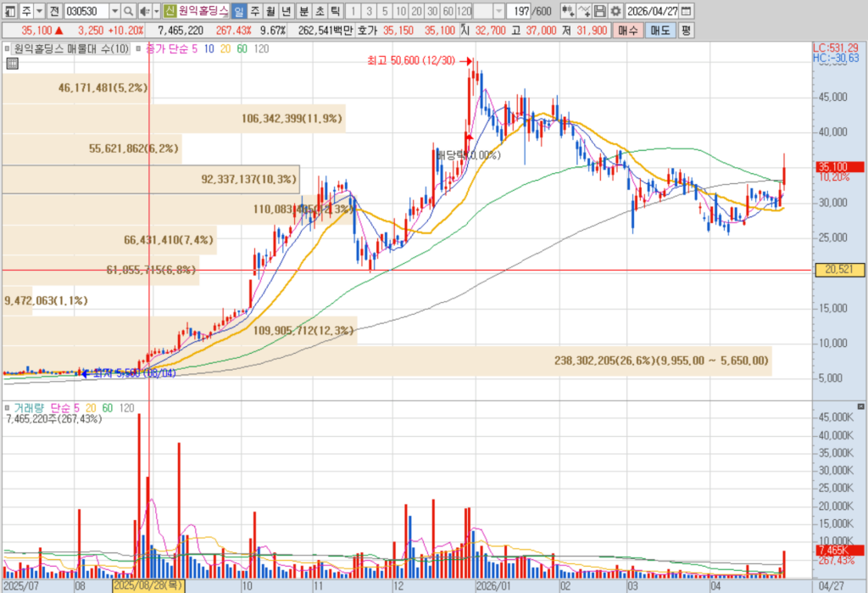Screen dimensions: 868x593
Task: Click the 매수 buy button
Action: pos(628,31)
